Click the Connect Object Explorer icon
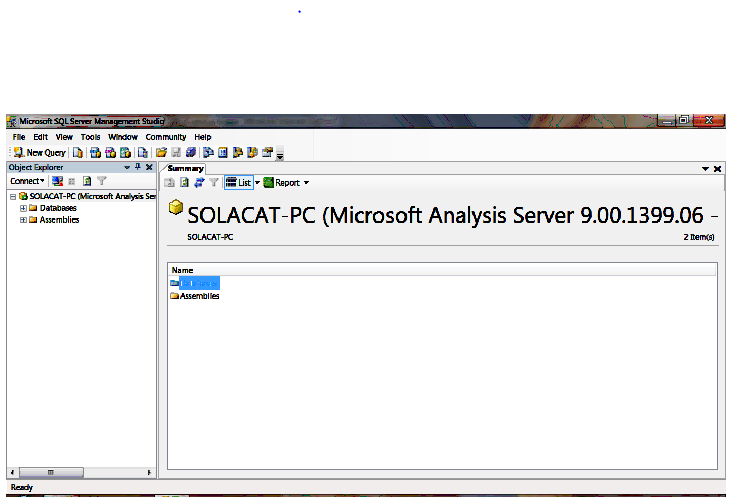Image resolution: width=746 pixels, height=497 pixels. [58, 181]
